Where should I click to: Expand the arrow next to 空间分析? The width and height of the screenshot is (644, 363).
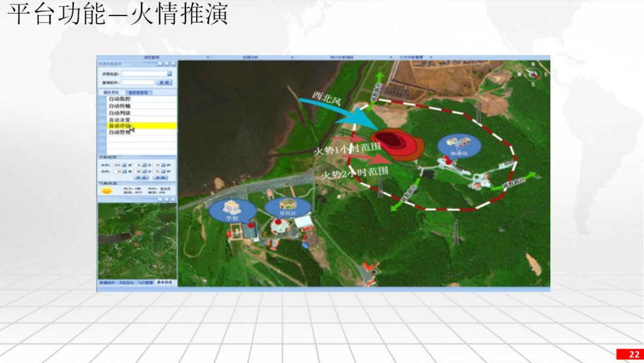point(292,57)
